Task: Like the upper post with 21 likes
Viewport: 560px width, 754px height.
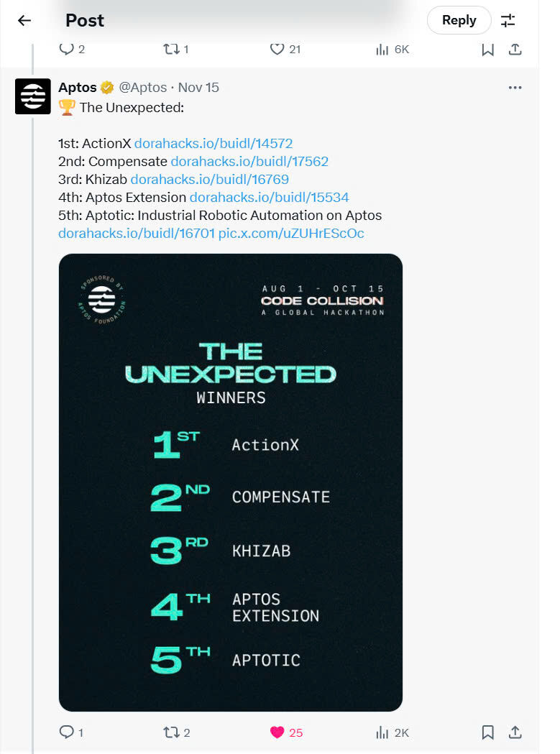Action: pos(277,49)
